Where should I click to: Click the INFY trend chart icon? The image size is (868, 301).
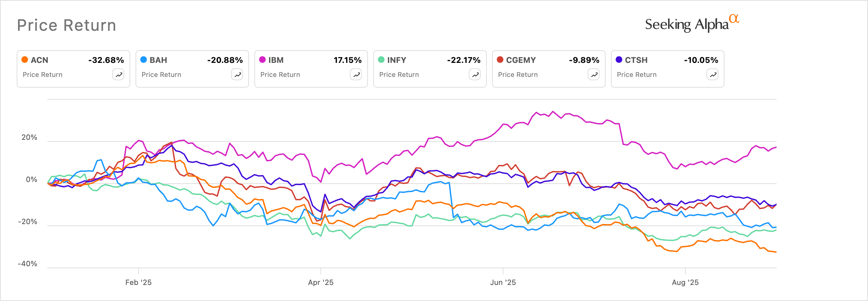click(x=475, y=75)
